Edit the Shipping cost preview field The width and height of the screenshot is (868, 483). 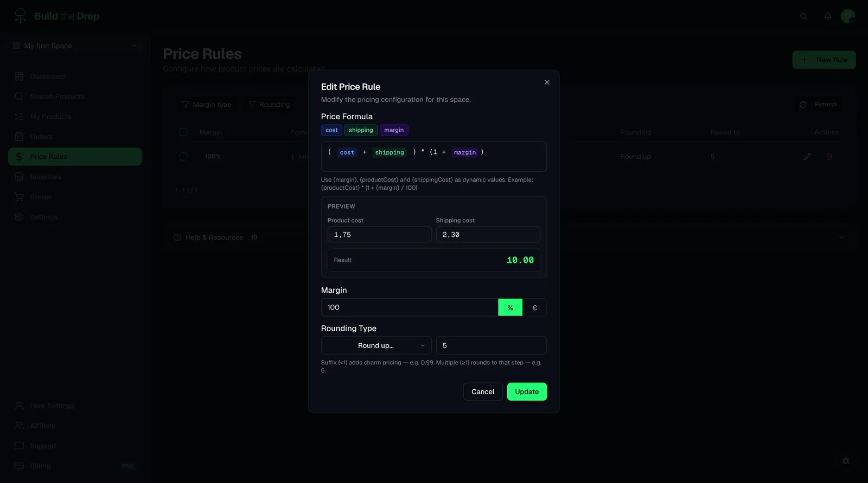pyautogui.click(x=488, y=235)
